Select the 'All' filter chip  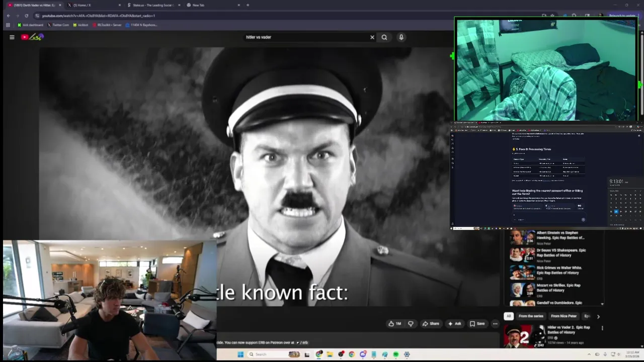pos(509,316)
